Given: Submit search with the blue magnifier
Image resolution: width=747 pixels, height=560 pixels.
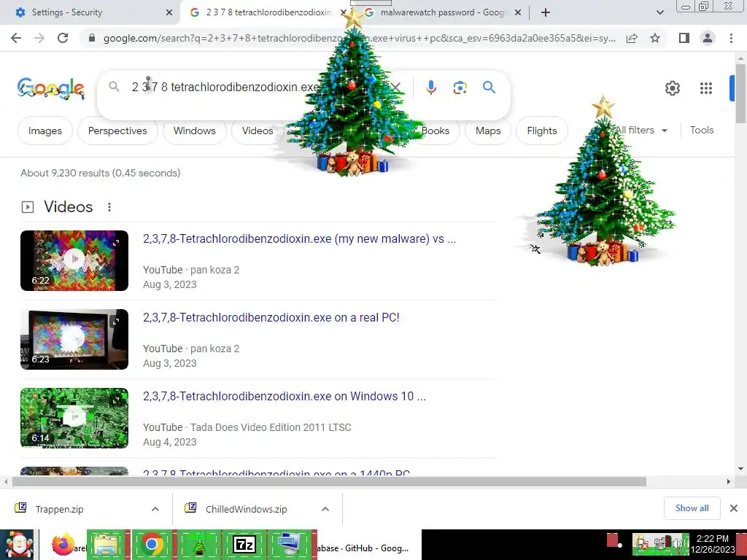Looking at the screenshot, I should pyautogui.click(x=489, y=87).
